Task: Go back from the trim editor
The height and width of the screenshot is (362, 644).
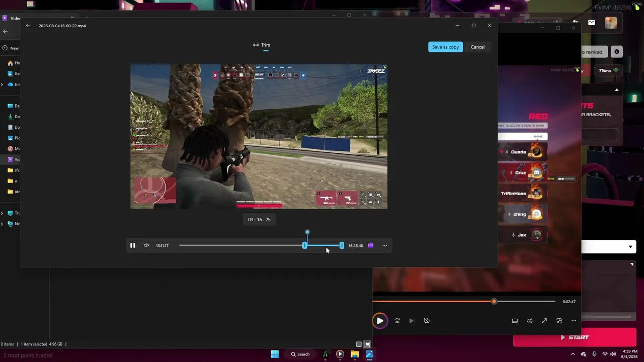Action: click(x=28, y=26)
